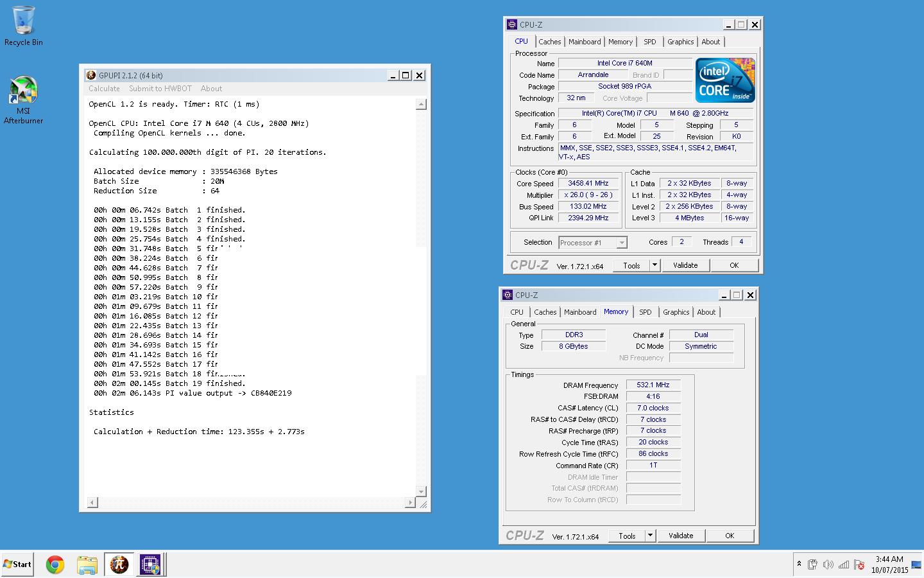Click the Name field Intel Core i7 640M
The width and height of the screenshot is (924, 578).
(x=625, y=63)
